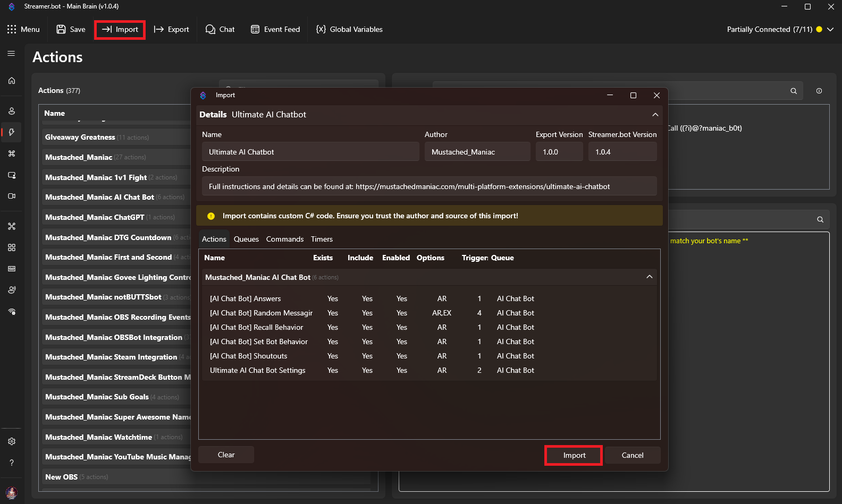Open the Menu grid icon in top toolbar
Image resolution: width=842 pixels, height=504 pixels.
[x=12, y=29]
